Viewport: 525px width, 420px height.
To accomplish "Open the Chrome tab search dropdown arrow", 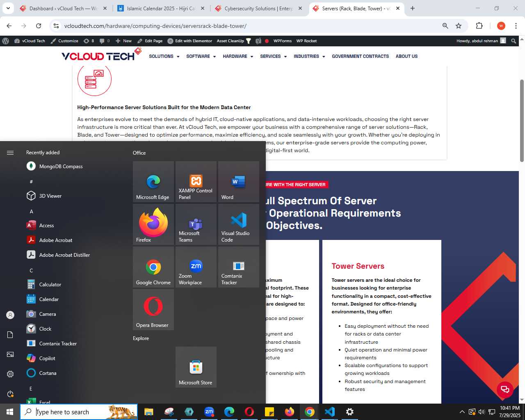I will click(x=8, y=8).
